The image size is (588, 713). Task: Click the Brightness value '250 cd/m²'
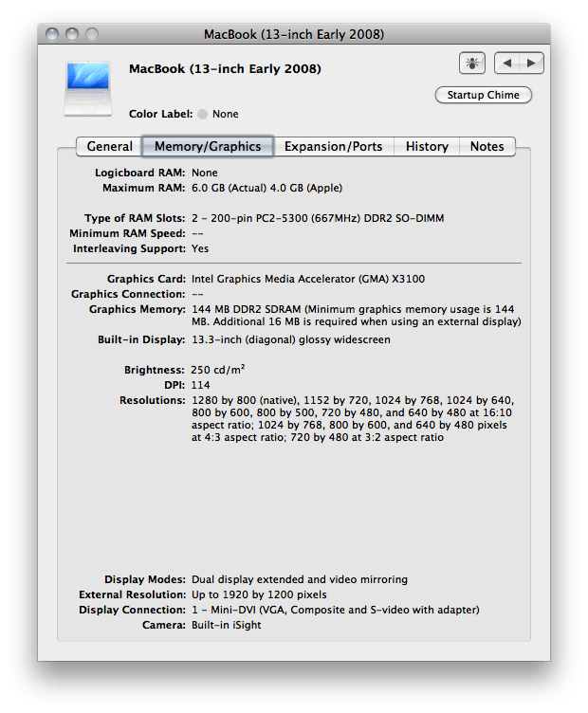(218, 370)
